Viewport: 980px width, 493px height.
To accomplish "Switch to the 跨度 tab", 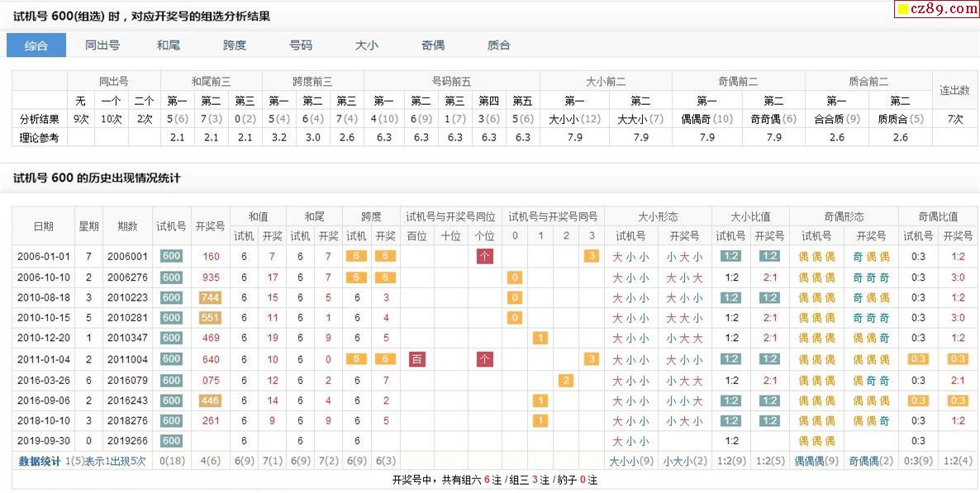I will pyautogui.click(x=235, y=45).
